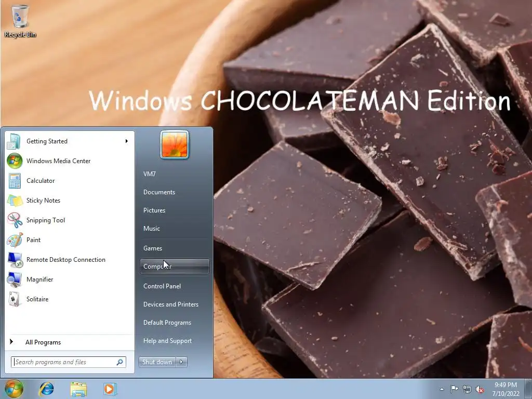Image resolution: width=532 pixels, height=399 pixels.
Task: Click the Show desktop strip beside the clock
Action: (x=528, y=389)
